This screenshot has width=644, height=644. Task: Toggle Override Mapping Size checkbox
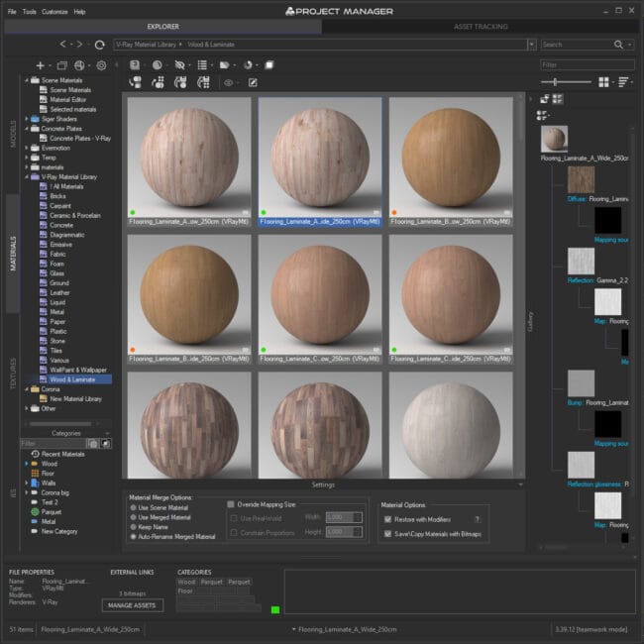click(231, 504)
